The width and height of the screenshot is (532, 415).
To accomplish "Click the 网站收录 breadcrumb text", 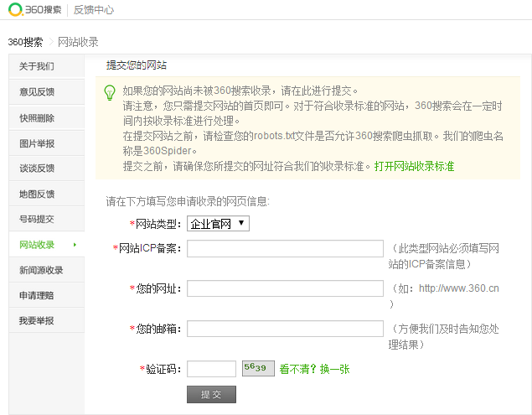I will (x=78, y=42).
